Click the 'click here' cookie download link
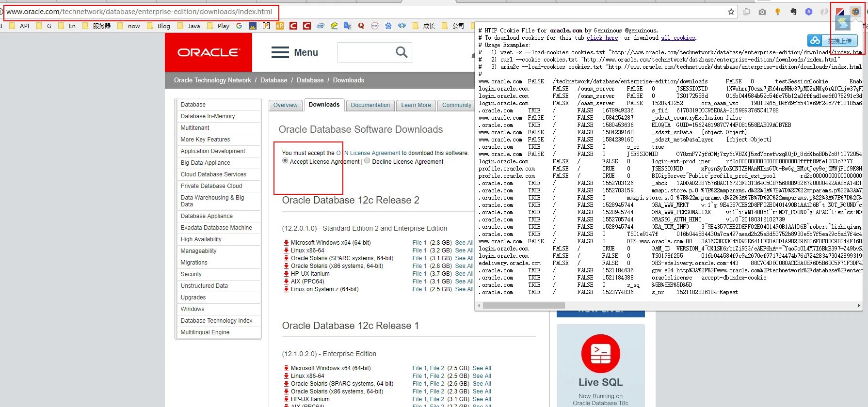Screen dimensions: 868x407 602,38
